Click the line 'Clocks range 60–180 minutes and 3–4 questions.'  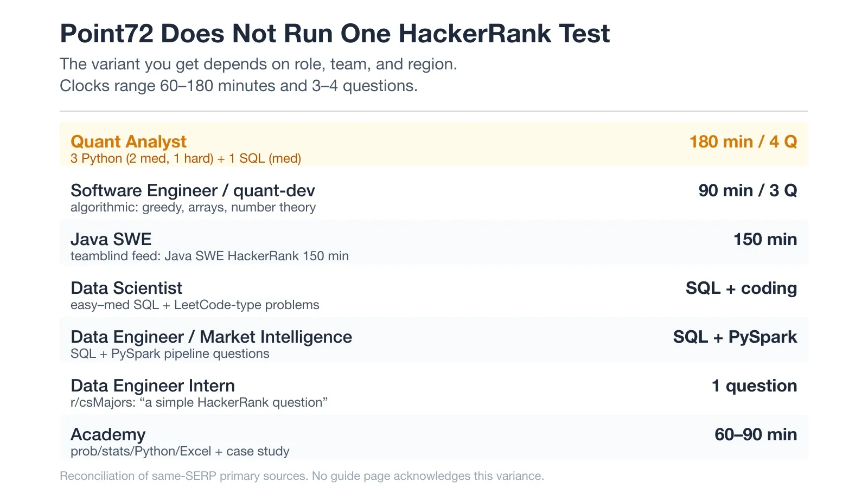click(x=239, y=86)
